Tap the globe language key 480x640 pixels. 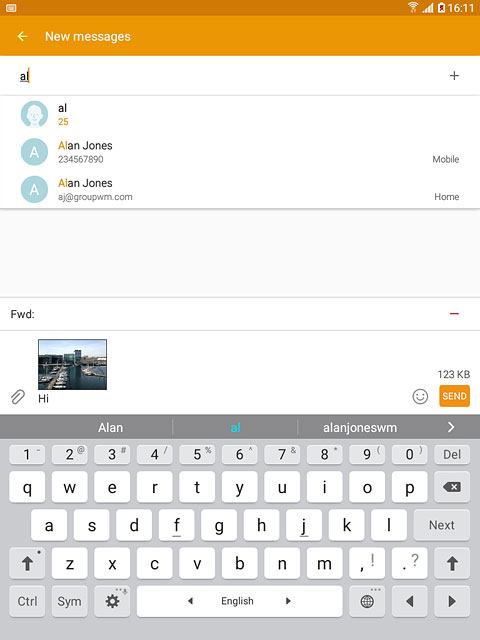pos(367,601)
